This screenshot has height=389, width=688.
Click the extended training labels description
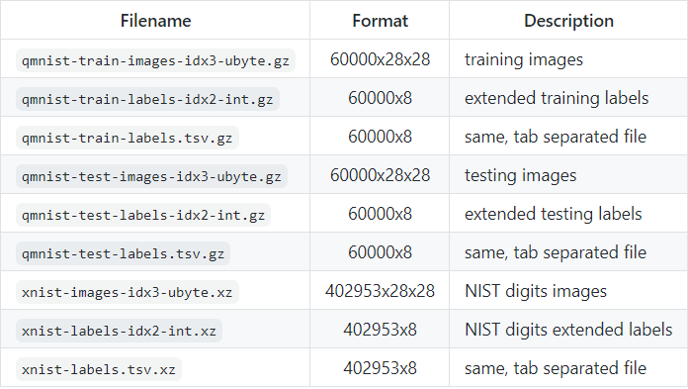(x=556, y=98)
